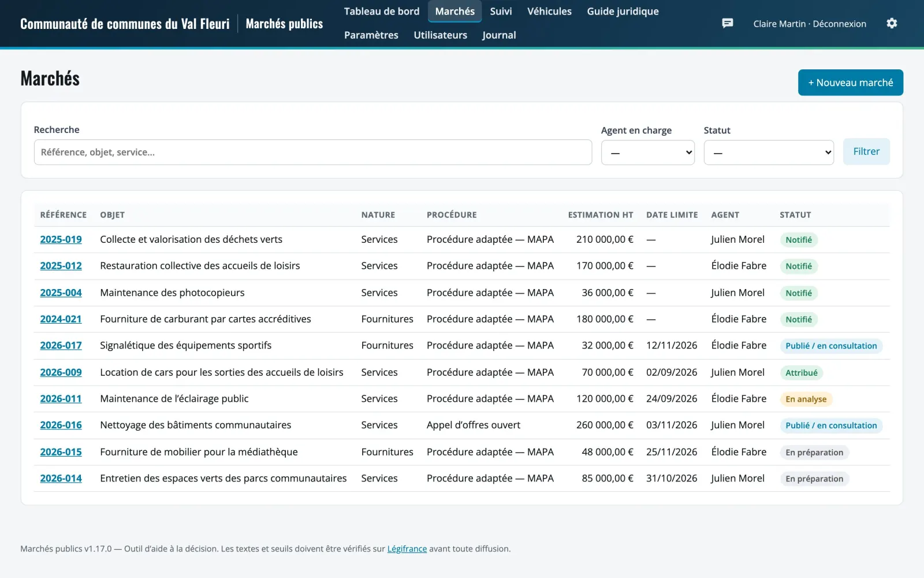Screen dimensions: 924x578
Task: Open marché reference 2025-012
Action: coord(61,266)
